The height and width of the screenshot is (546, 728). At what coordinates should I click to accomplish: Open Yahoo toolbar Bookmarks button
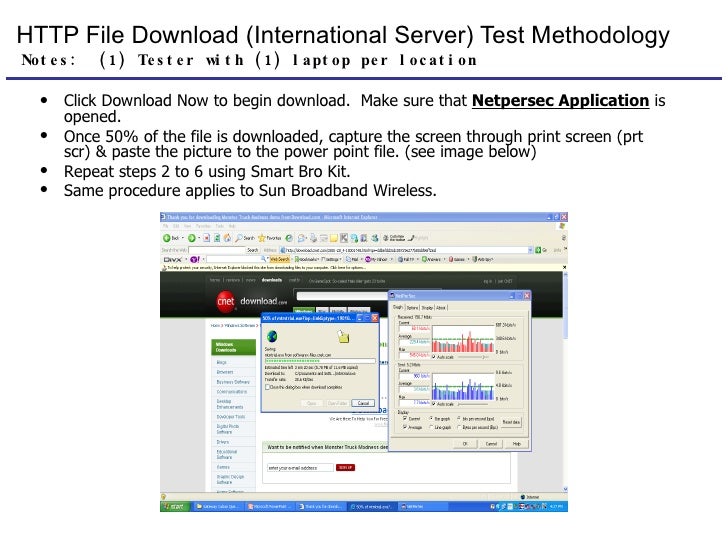pos(306,260)
